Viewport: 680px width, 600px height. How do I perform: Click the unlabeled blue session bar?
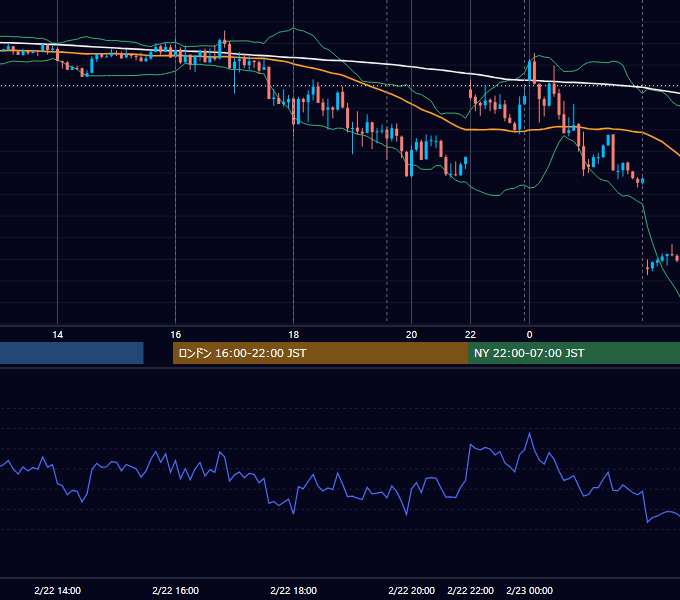[72, 353]
